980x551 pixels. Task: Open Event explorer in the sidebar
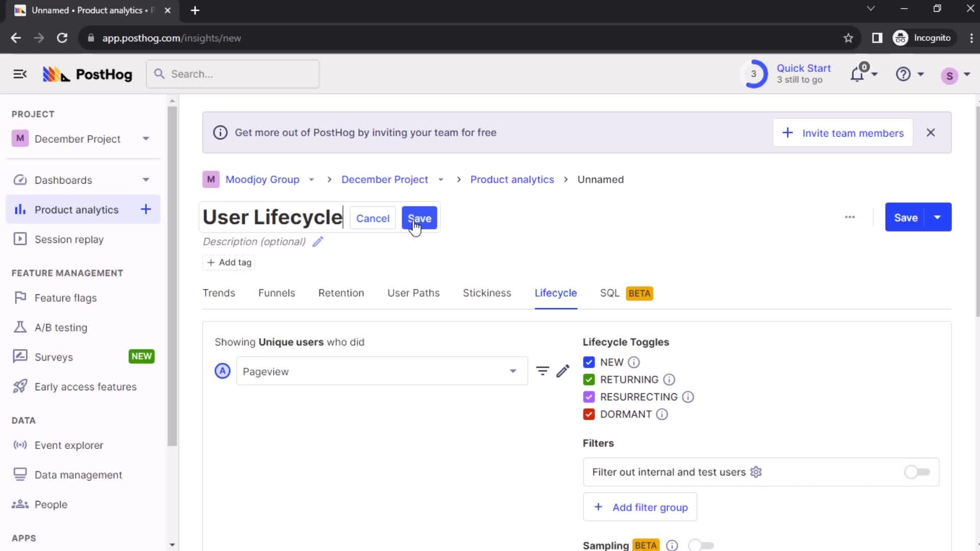pyautogui.click(x=69, y=445)
